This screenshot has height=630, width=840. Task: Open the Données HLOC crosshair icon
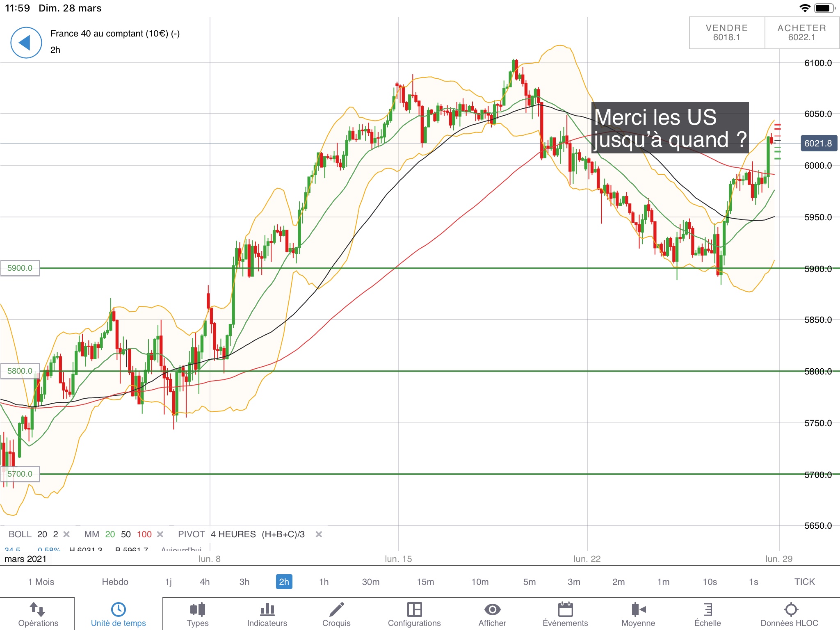[x=790, y=610]
